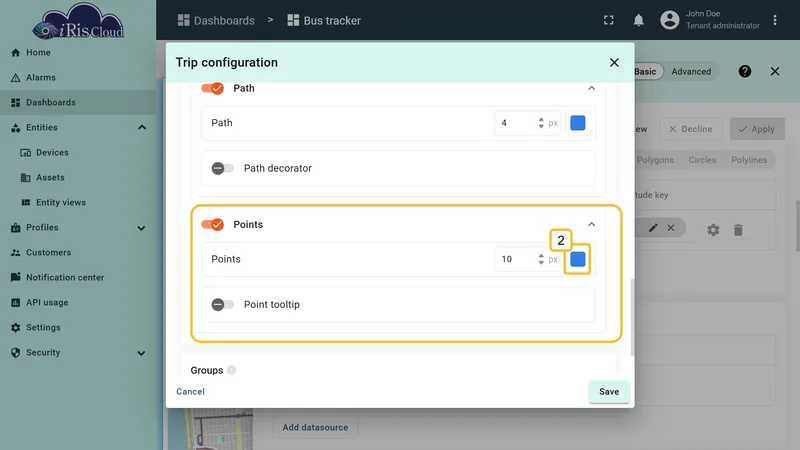Close the Trip configuration dialog
800x450 pixels.
[614, 63]
